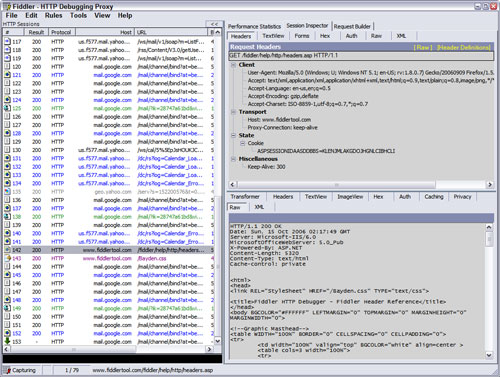This screenshot has height=377, width=500.
Task: Click the green download arrow of session 153
Action: [7, 341]
